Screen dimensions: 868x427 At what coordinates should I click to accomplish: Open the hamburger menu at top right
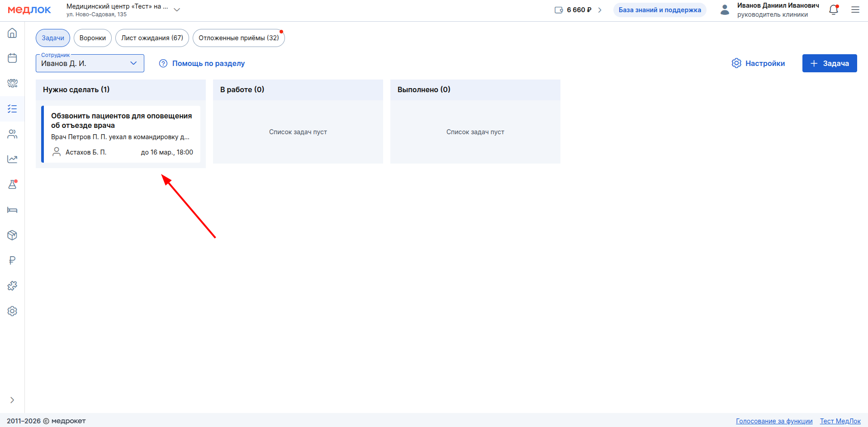pos(855,10)
